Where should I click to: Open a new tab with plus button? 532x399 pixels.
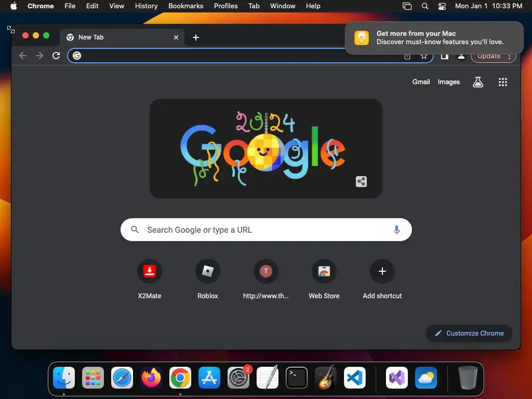(196, 37)
